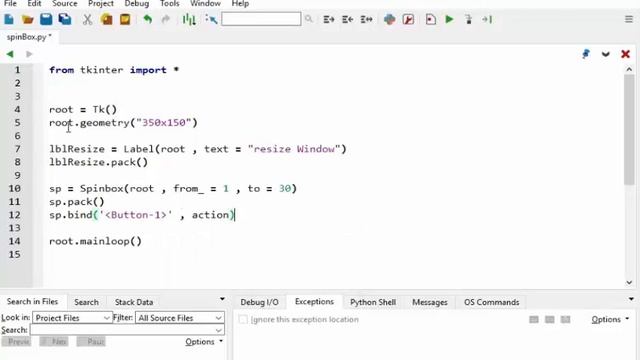Open the Filter All Source Files dropdown
The height and width of the screenshot is (360, 640).
(x=180, y=318)
